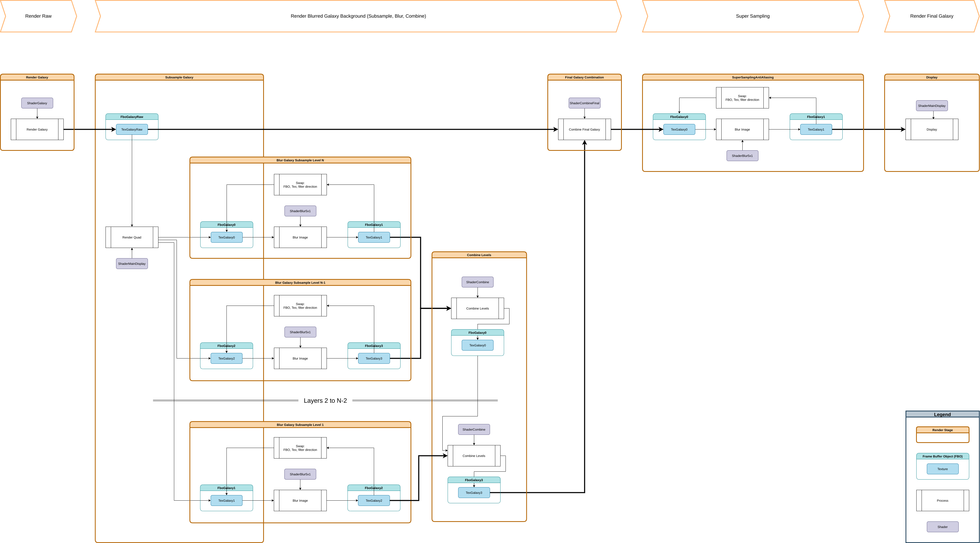This screenshot has width=980, height=543.
Task: Select the FboGalaxyRaw container header
Action: click(132, 117)
